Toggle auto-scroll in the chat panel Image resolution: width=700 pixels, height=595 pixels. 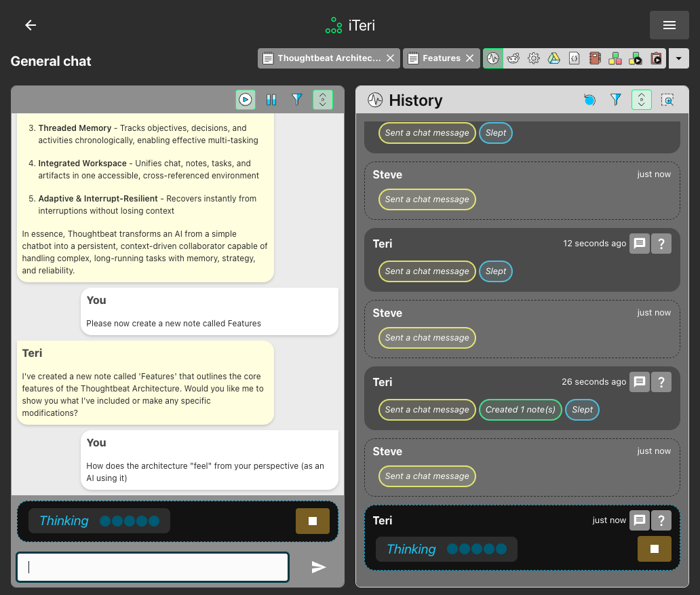[323, 100]
